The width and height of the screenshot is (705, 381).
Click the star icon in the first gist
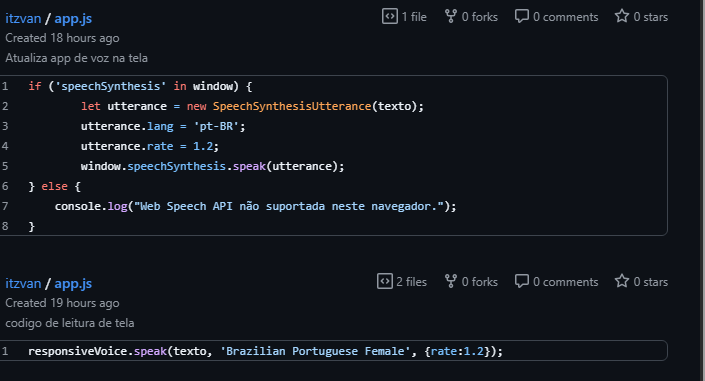(622, 16)
